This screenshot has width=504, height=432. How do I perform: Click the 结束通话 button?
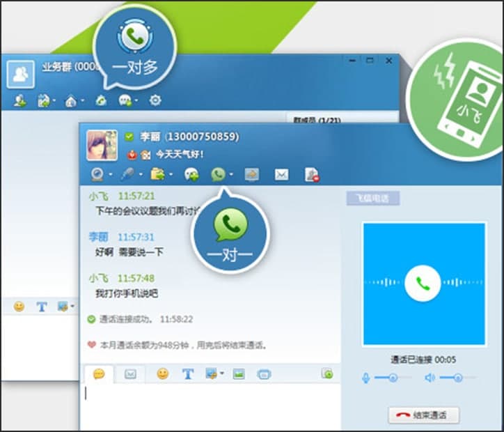424,415
